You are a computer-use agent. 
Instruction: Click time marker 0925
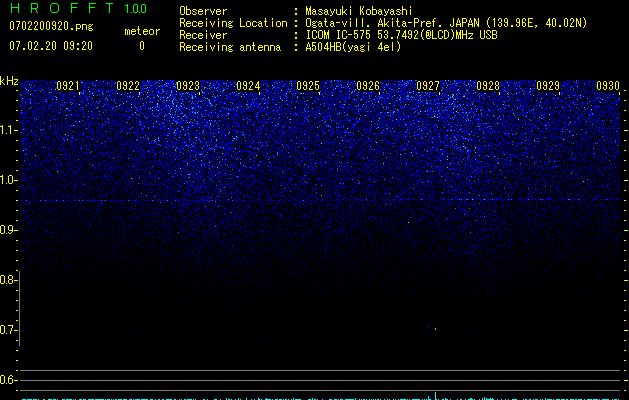coord(308,86)
